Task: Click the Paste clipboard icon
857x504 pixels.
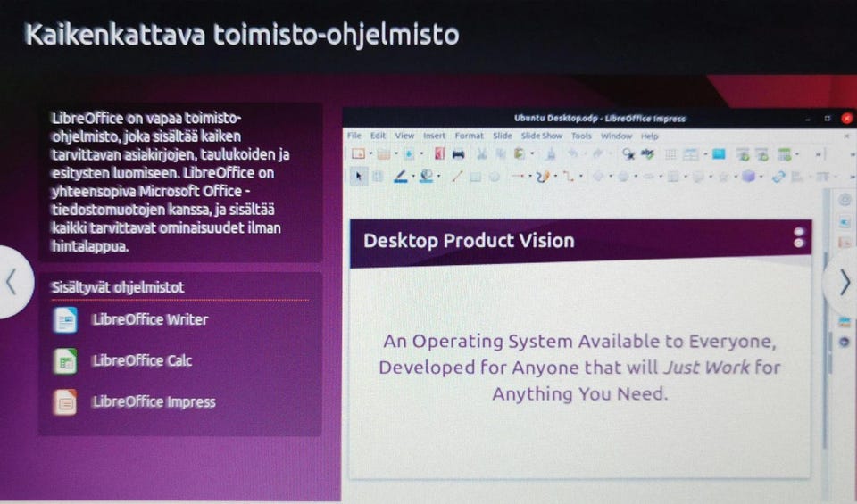Action: tap(520, 154)
